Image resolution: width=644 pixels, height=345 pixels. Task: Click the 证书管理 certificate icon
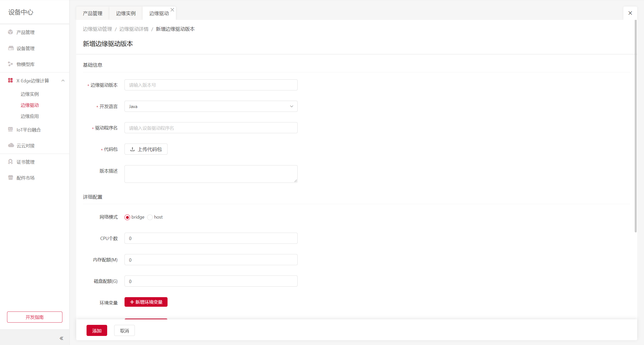tap(10, 162)
